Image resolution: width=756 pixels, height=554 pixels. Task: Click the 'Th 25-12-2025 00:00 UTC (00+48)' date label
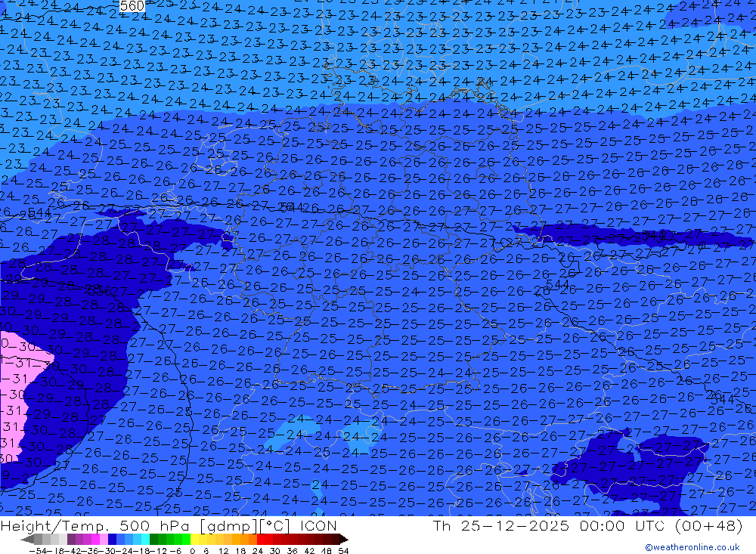[x=587, y=525]
